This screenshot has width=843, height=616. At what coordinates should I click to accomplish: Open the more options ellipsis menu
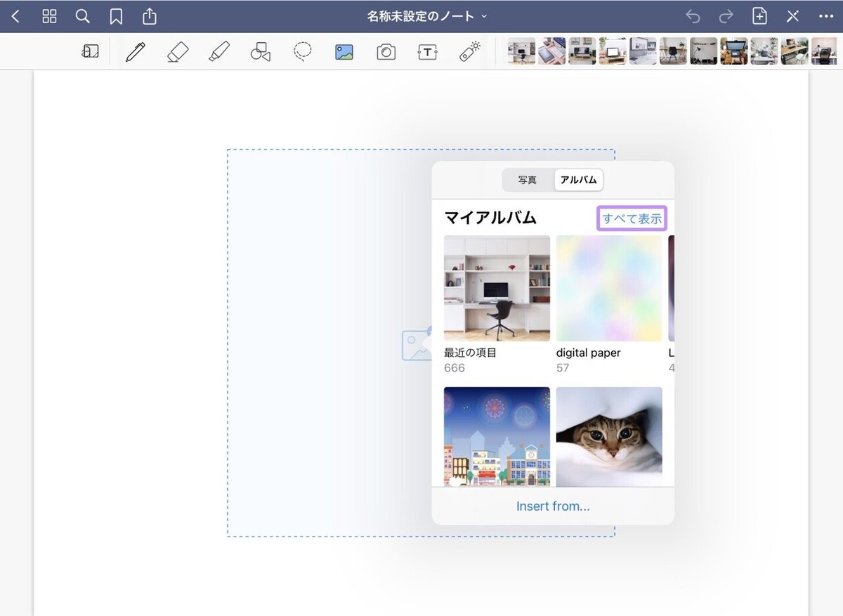(825, 16)
